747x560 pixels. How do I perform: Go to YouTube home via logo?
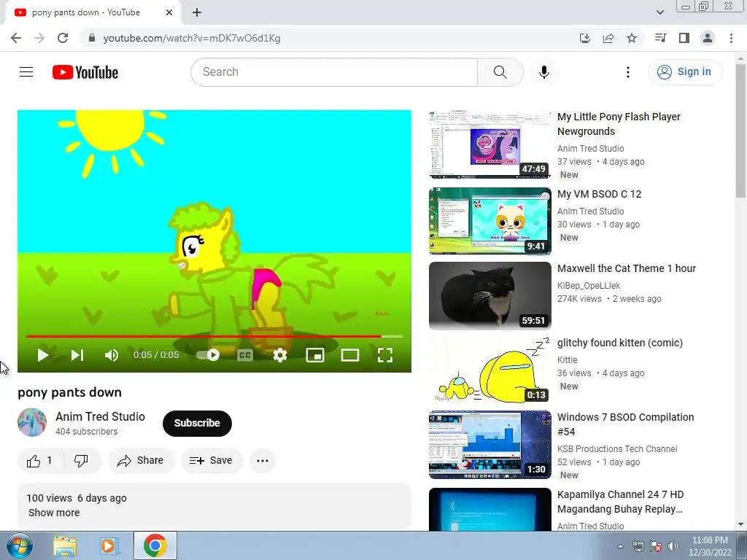85,72
